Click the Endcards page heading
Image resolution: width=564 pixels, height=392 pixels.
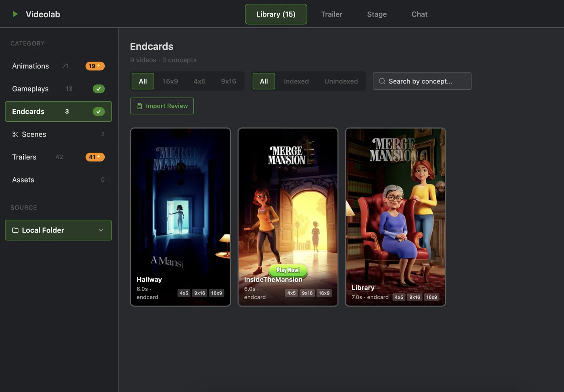pos(151,46)
